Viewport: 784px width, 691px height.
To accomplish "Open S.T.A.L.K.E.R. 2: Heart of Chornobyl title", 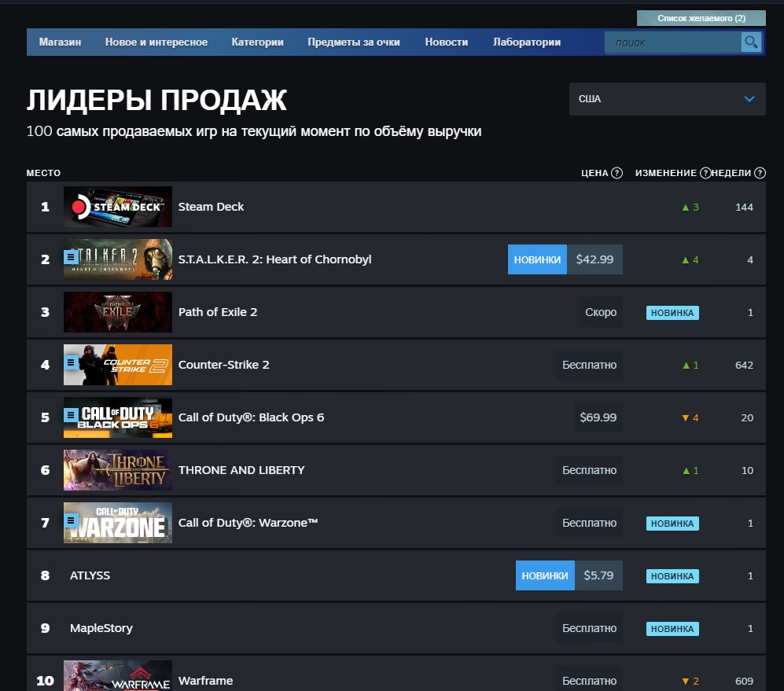I will pyautogui.click(x=275, y=259).
